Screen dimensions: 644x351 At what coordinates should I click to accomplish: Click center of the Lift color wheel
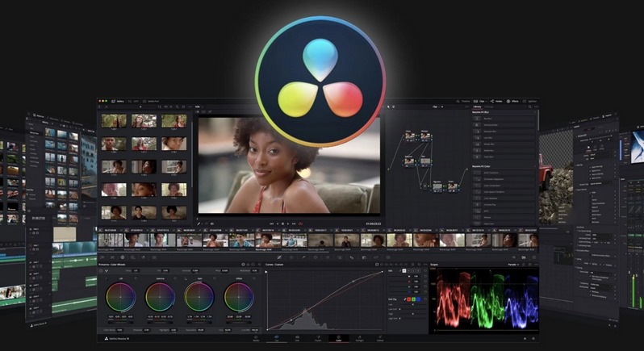coord(120,297)
